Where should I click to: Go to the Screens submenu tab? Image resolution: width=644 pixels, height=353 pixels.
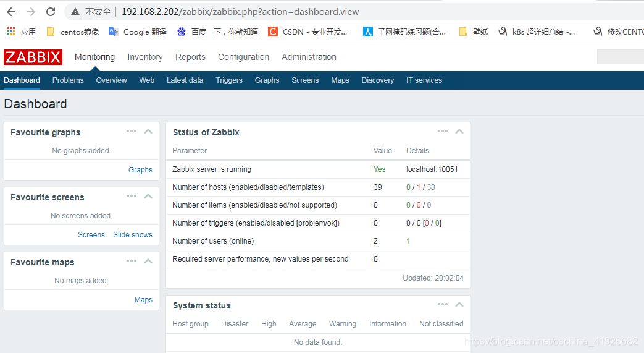point(305,80)
